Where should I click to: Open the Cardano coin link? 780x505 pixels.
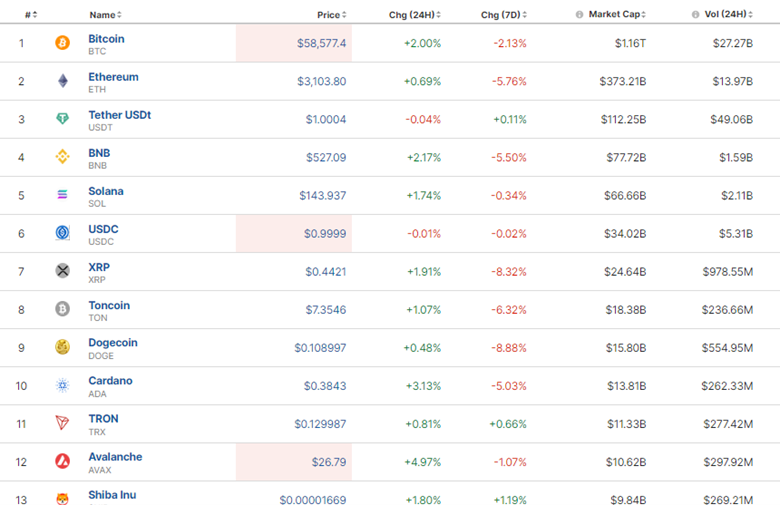[110, 381]
